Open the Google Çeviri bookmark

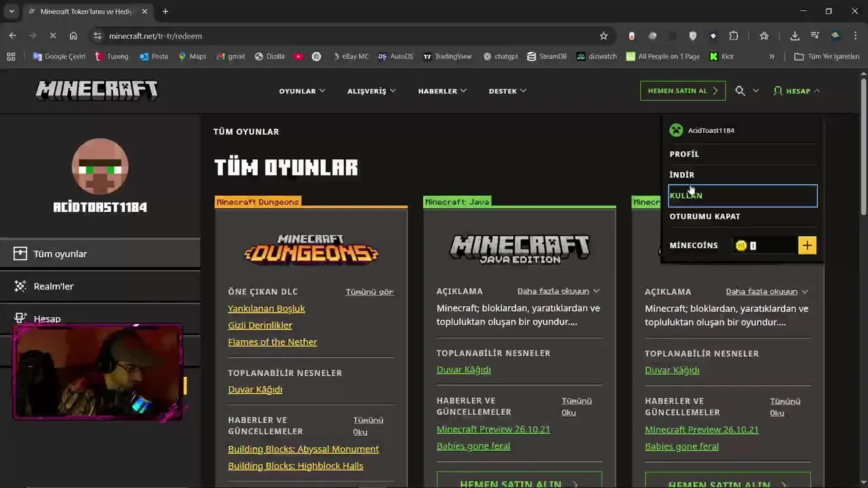tap(59, 56)
